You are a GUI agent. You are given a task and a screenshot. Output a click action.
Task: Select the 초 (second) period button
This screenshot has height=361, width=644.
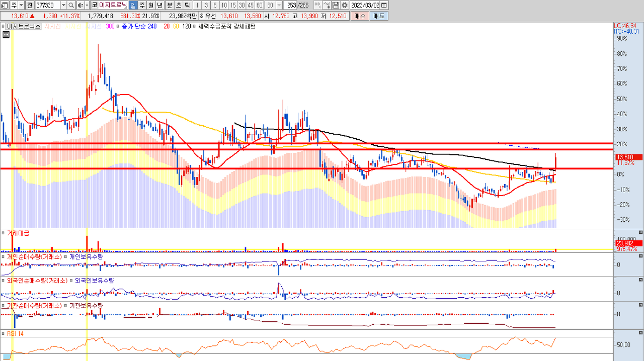(178, 5)
